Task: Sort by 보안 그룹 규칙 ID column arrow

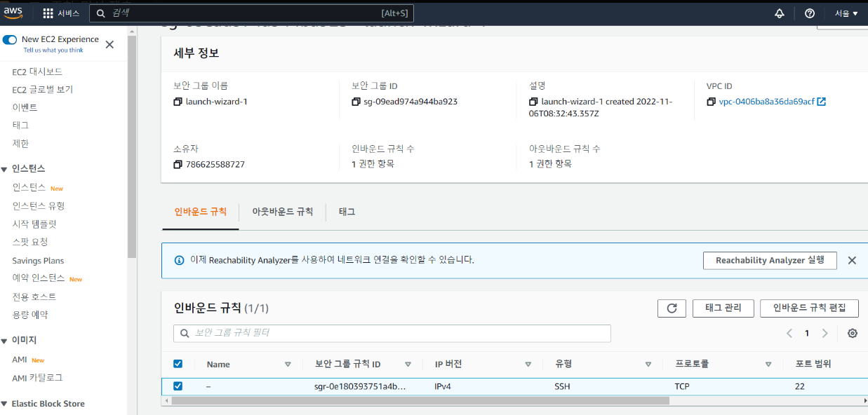Action: coord(408,365)
